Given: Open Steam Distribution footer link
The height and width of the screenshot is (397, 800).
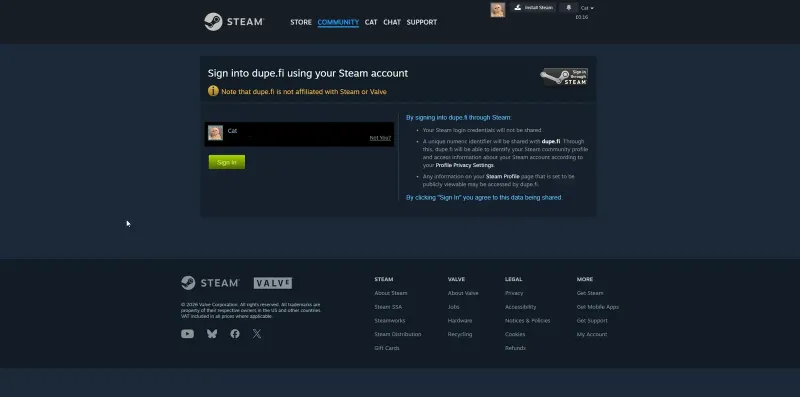Looking at the screenshot, I should click(398, 334).
